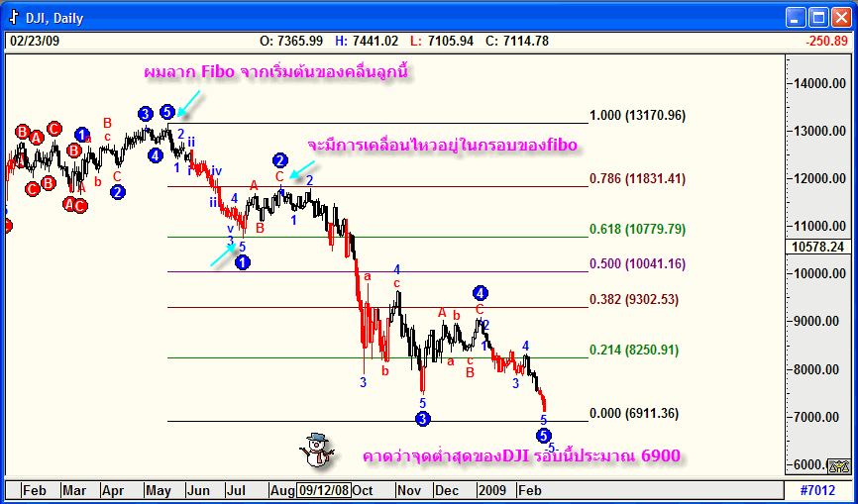
Task: Click the snowman icon on the chart
Action: [x=317, y=450]
